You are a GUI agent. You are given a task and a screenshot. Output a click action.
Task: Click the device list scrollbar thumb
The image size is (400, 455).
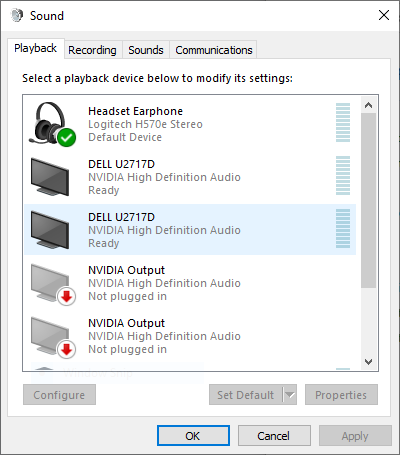pos(368,200)
